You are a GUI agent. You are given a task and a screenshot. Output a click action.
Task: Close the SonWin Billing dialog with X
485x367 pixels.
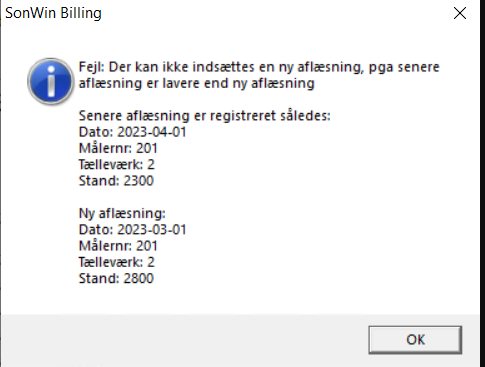pos(460,13)
